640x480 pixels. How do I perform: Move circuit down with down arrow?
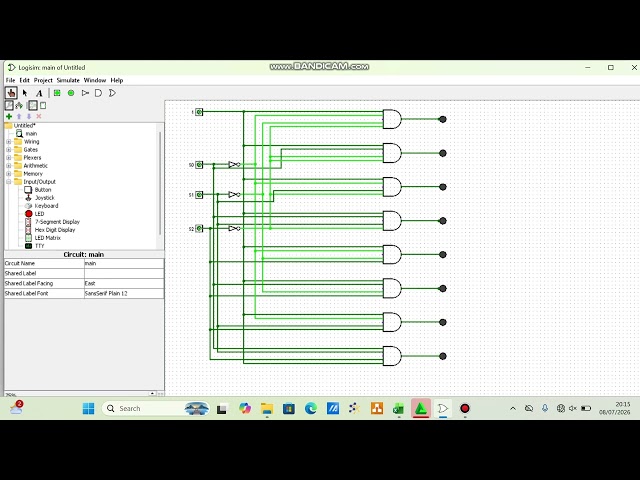(x=29, y=116)
